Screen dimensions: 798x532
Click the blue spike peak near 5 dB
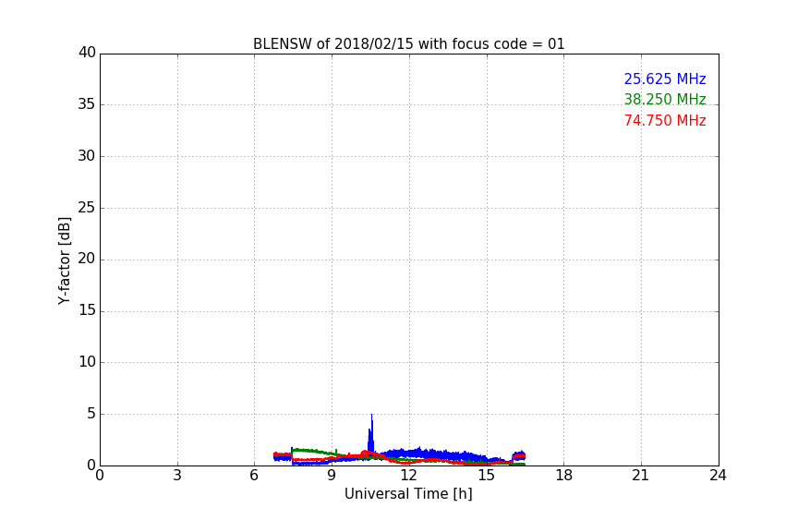(x=371, y=416)
